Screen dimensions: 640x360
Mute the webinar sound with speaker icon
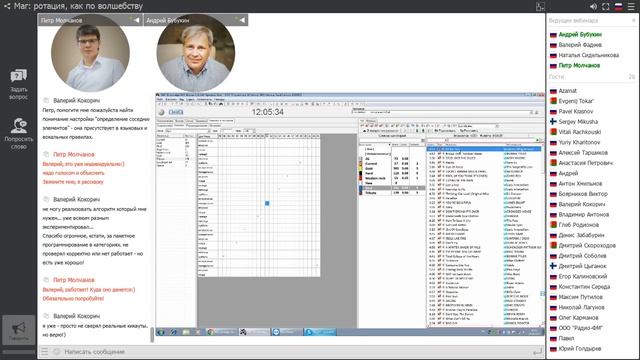[593, 7]
